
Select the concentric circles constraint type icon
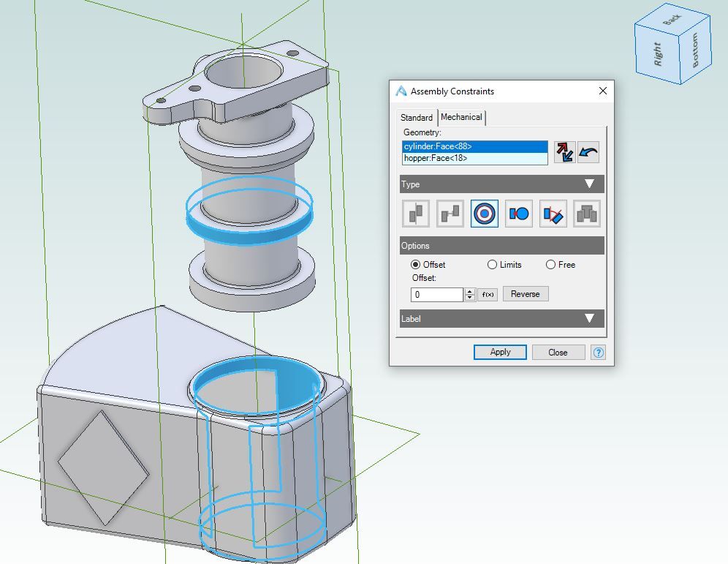tap(485, 214)
